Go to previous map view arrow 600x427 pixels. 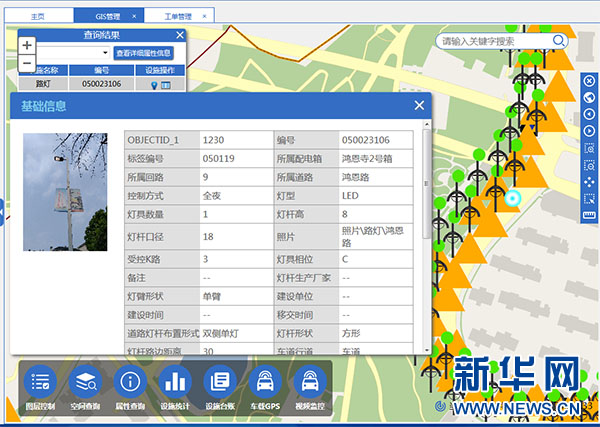click(x=589, y=114)
